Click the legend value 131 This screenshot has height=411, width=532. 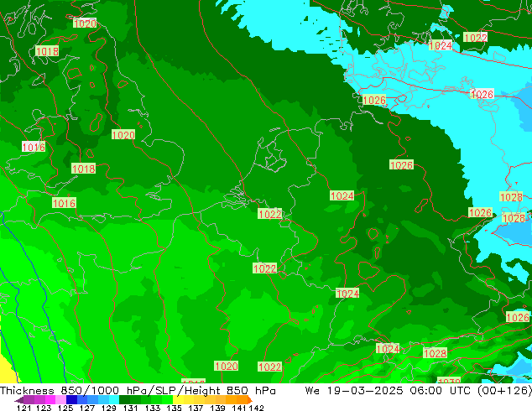(131, 408)
